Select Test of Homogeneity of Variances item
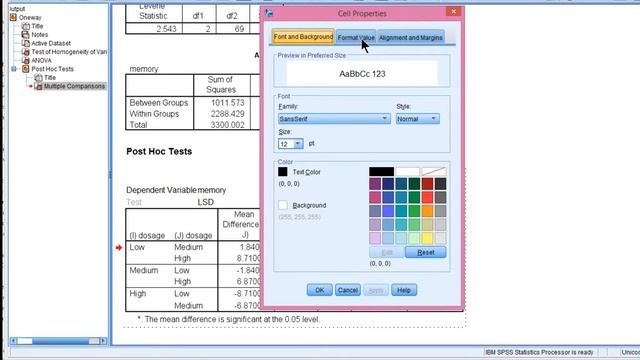Screen dimensions: 640x360 click(x=69, y=52)
